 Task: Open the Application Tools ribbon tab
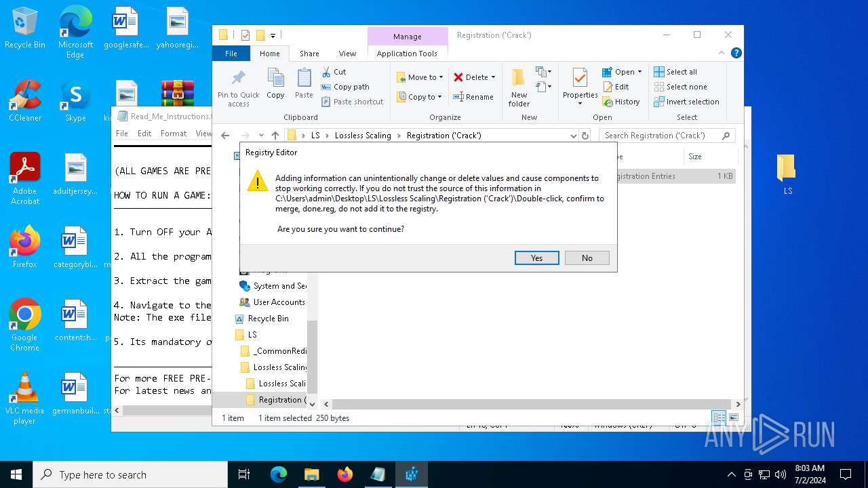407,54
